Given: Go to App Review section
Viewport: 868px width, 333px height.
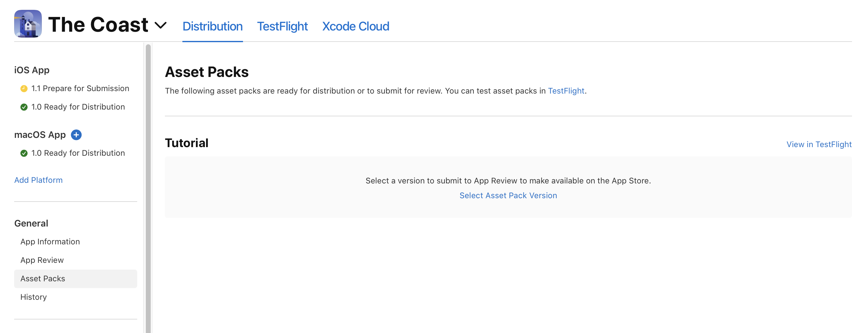Looking at the screenshot, I should tap(42, 260).
